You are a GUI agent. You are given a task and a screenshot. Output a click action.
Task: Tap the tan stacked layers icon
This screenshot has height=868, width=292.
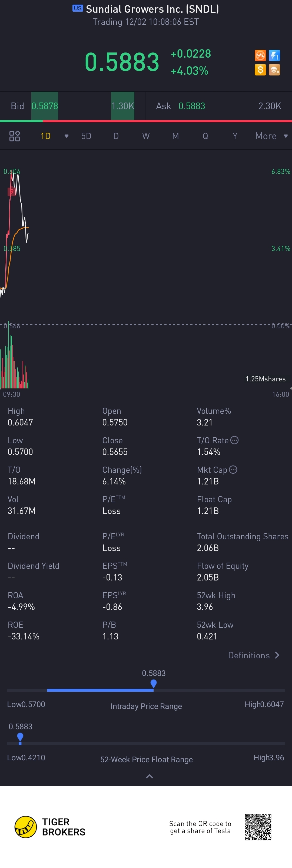274,70
